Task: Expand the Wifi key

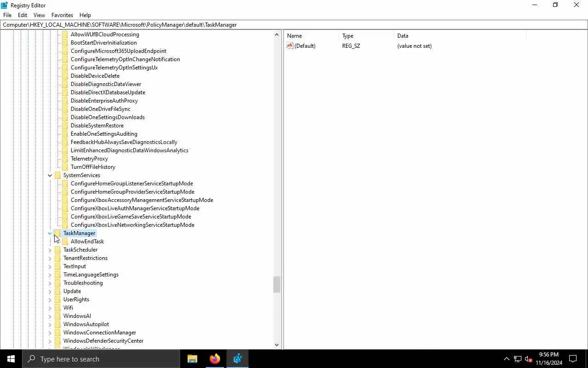Action: coord(50,308)
